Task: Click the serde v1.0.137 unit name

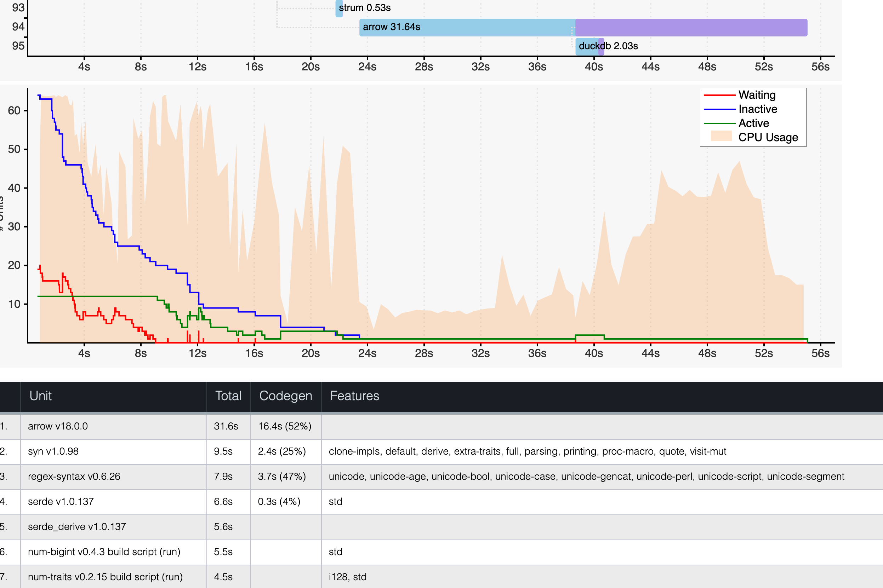Action: pyautogui.click(x=61, y=502)
